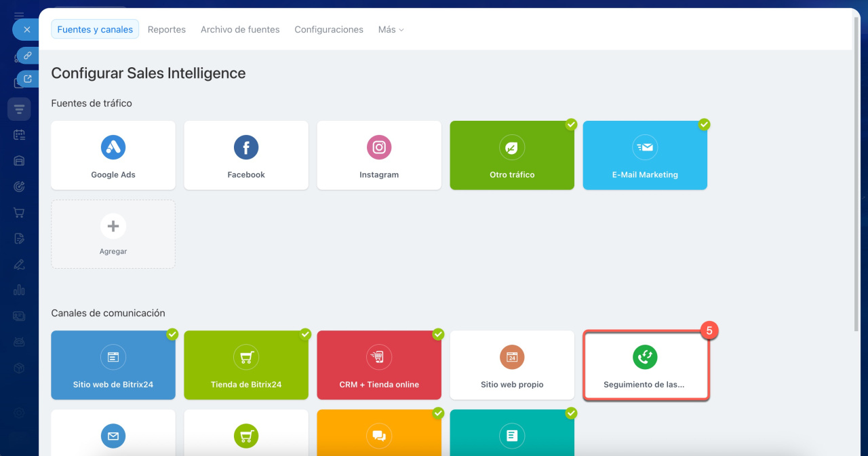The height and width of the screenshot is (456, 868).
Task: Select the Facebook source tile
Action: [x=246, y=155]
